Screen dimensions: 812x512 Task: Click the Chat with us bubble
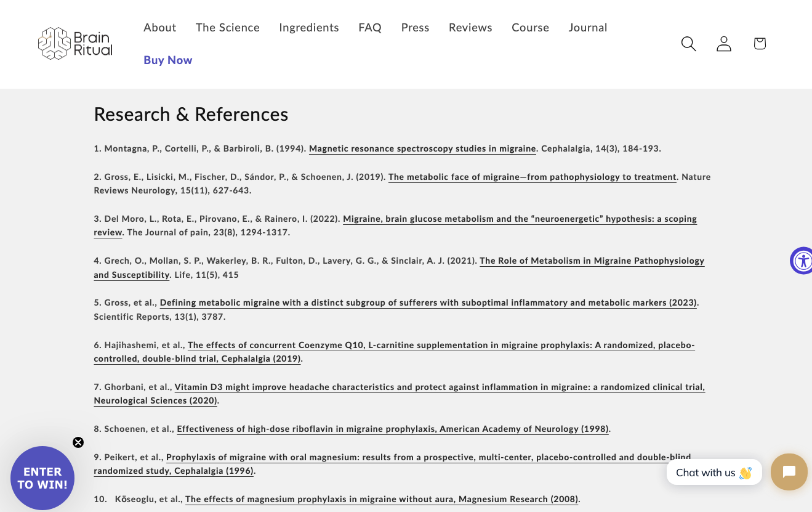coord(714,473)
